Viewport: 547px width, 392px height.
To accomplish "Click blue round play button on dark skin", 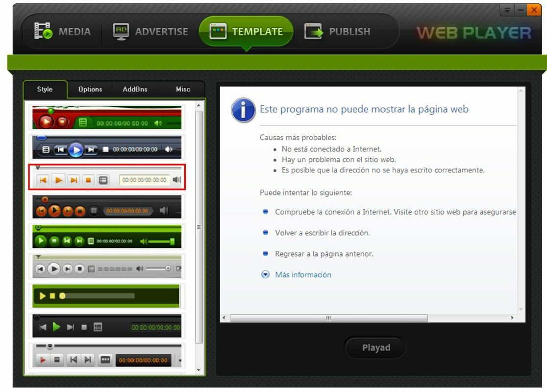I will (x=75, y=150).
